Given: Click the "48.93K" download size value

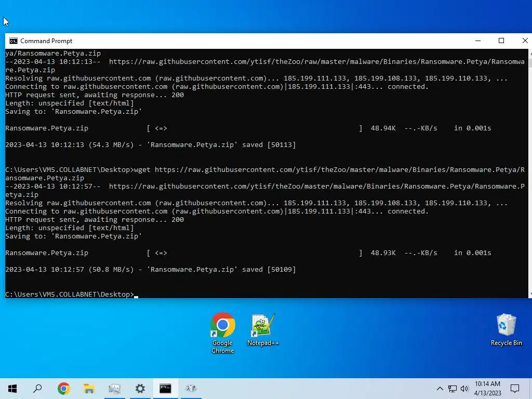Looking at the screenshot, I should click(x=383, y=253).
